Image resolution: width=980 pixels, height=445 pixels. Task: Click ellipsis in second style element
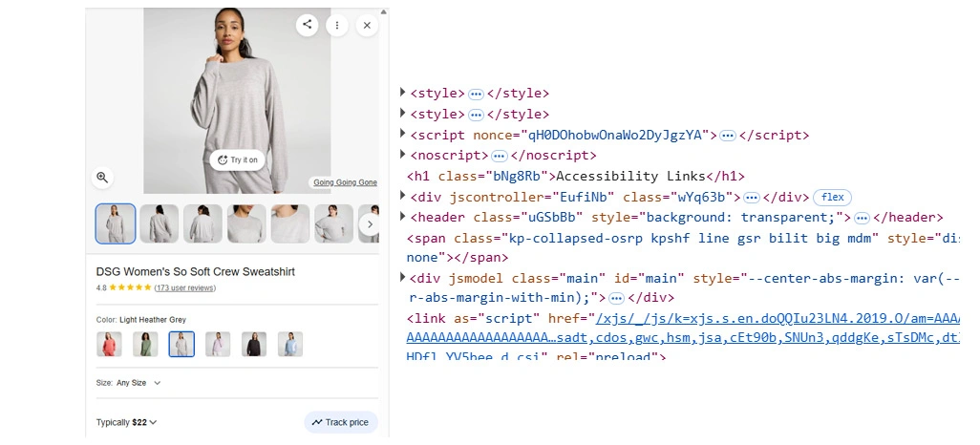pos(477,115)
